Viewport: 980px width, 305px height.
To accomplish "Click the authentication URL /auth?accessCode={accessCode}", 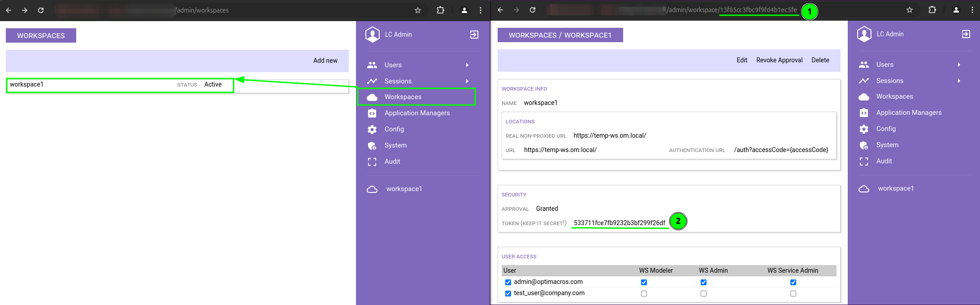I will [x=781, y=150].
